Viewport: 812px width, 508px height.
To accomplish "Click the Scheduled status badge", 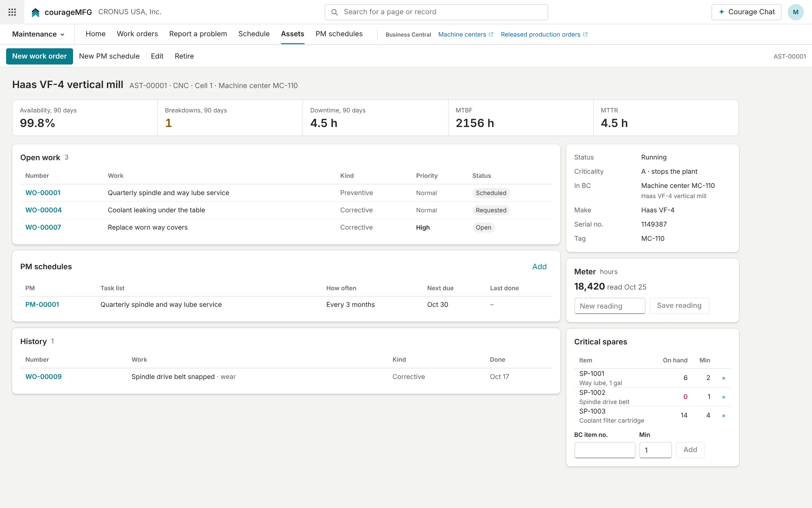I will (491, 193).
